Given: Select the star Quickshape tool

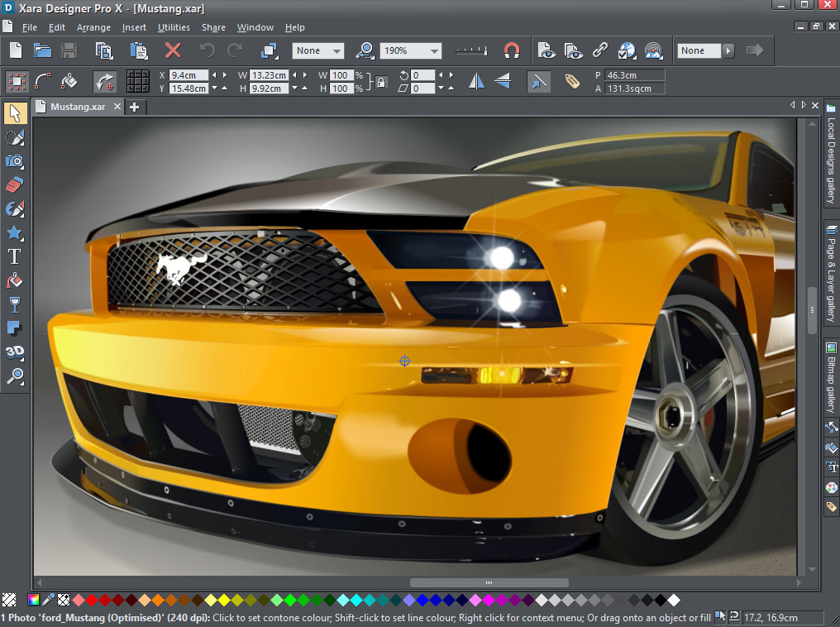Looking at the screenshot, I should click(x=15, y=233).
